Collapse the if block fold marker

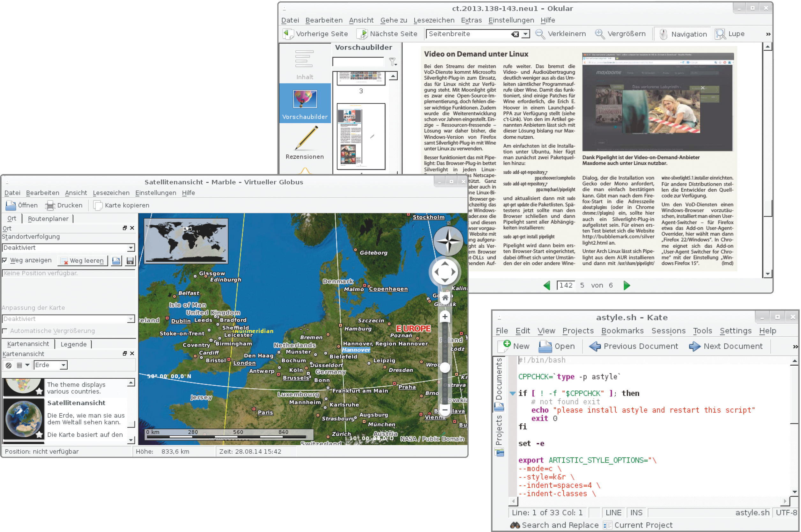[x=512, y=393]
